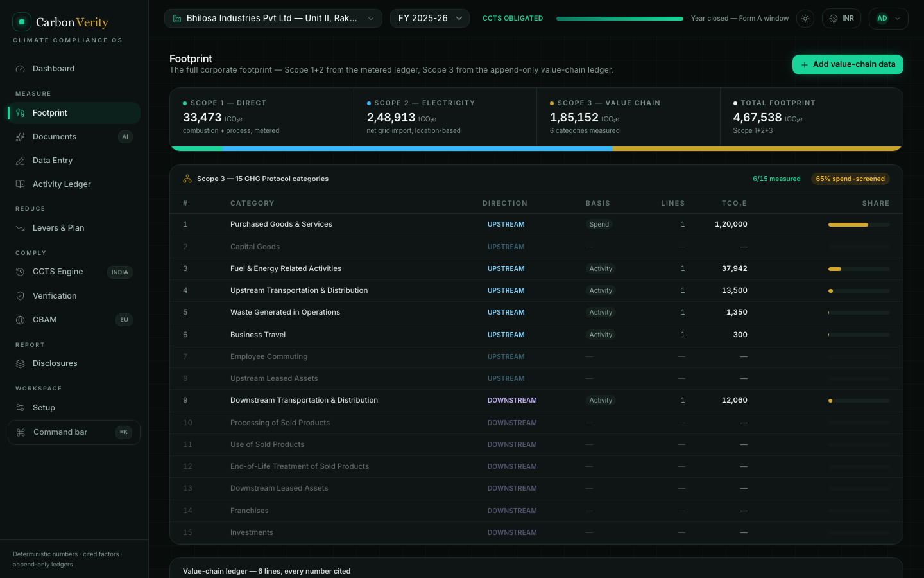Click the Verification shield icon

point(21,296)
